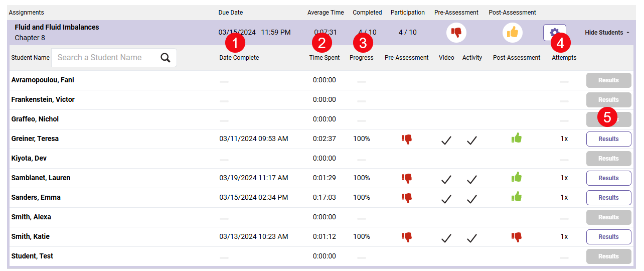This screenshot has height=271, width=644.
Task: Click the disabled Results button for Dev Kiyota
Action: click(608, 159)
